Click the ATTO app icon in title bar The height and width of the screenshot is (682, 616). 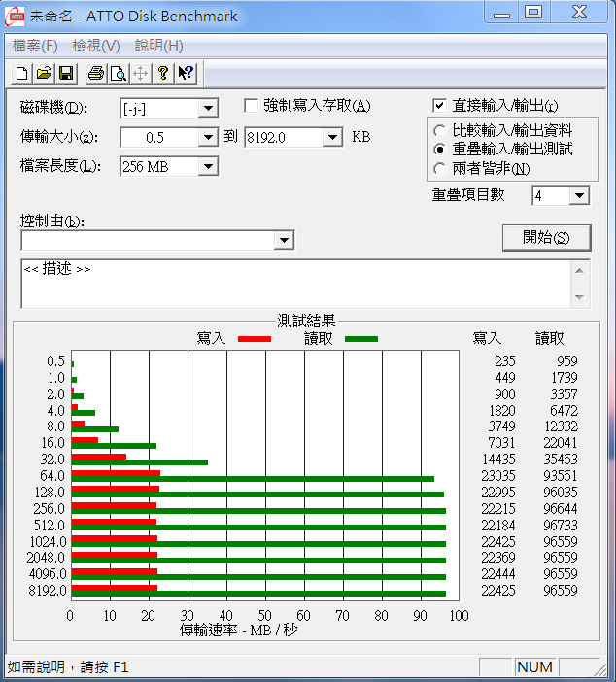(x=14, y=17)
